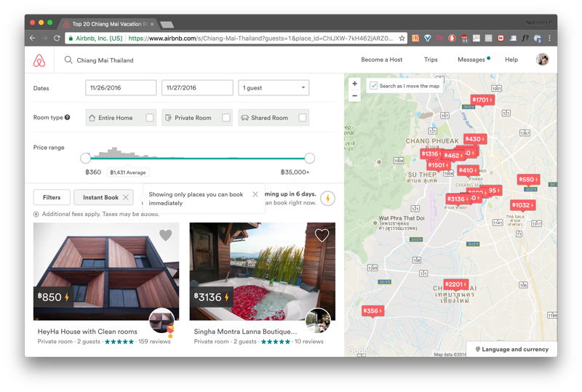Select the ฿1701 map price marker
Viewport: 582px width, 392px height.
tap(482, 100)
